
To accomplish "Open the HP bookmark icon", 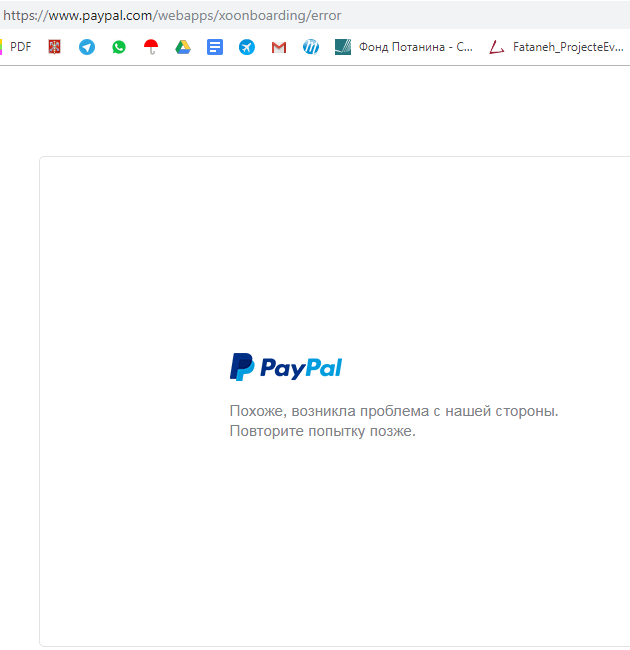I will (311, 47).
